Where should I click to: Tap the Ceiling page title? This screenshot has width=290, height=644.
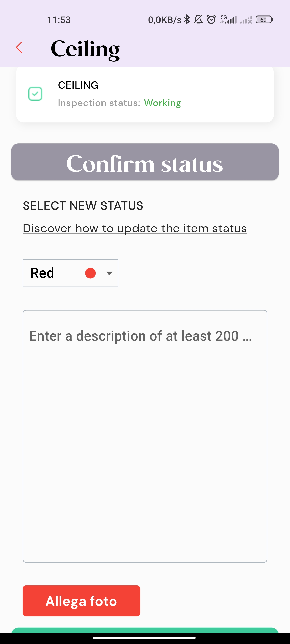85,49
